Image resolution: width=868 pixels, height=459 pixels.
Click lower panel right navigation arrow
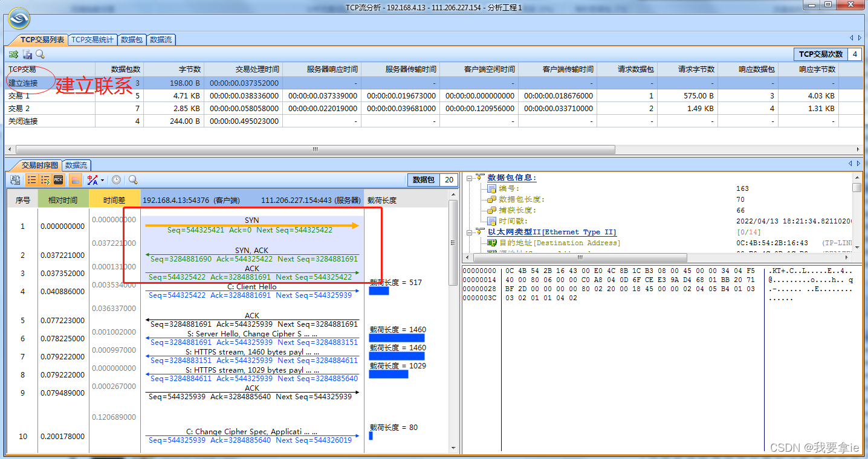pyautogui.click(x=859, y=163)
